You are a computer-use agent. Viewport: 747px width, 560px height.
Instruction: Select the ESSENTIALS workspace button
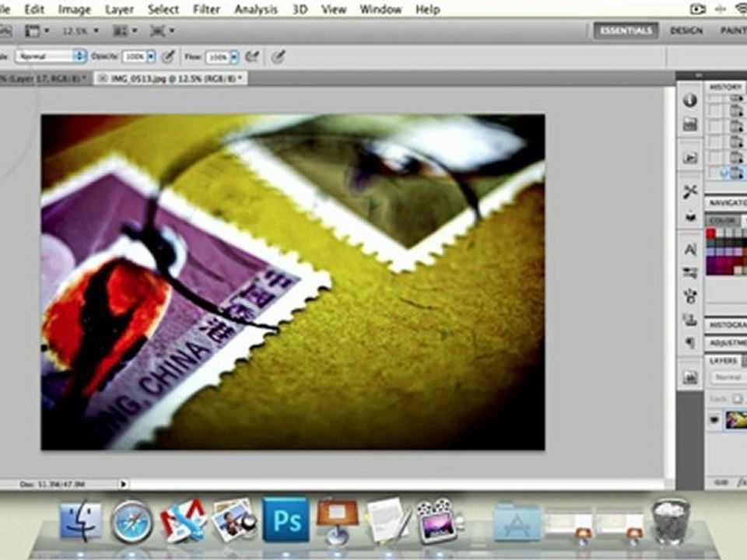click(x=626, y=31)
